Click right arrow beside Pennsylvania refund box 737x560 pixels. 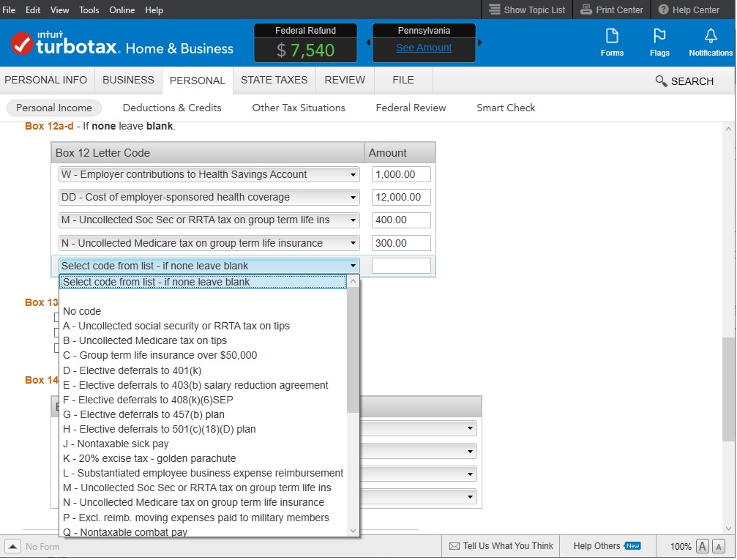point(480,42)
